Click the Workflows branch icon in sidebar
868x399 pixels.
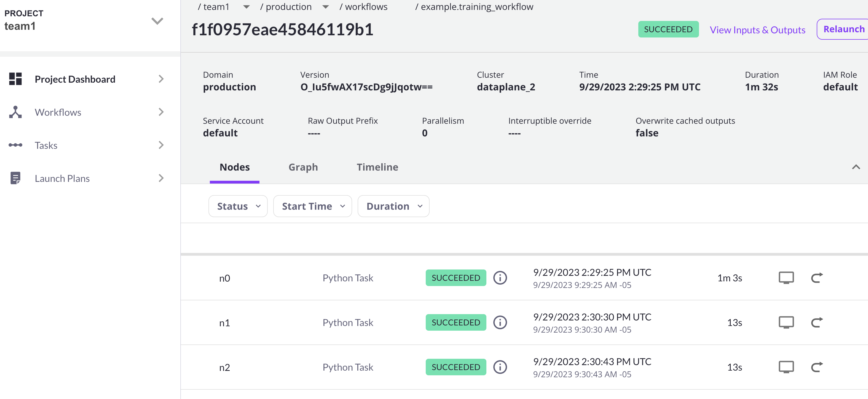pos(15,112)
